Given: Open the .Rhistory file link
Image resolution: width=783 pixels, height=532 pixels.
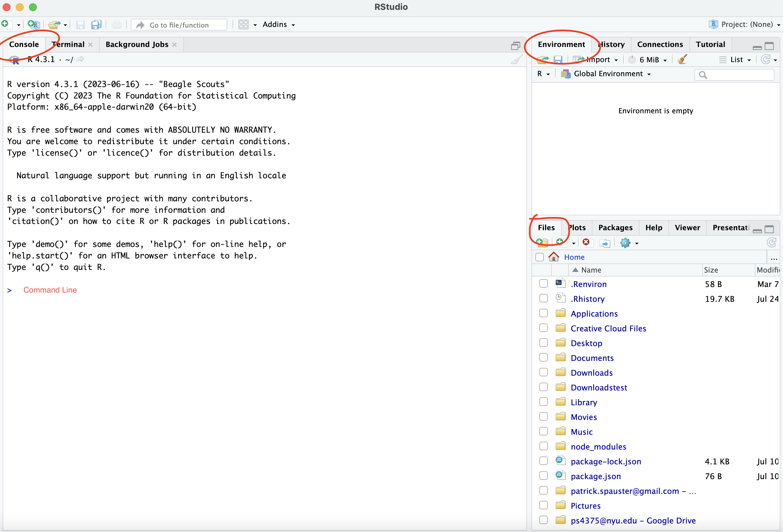Looking at the screenshot, I should [x=588, y=299].
